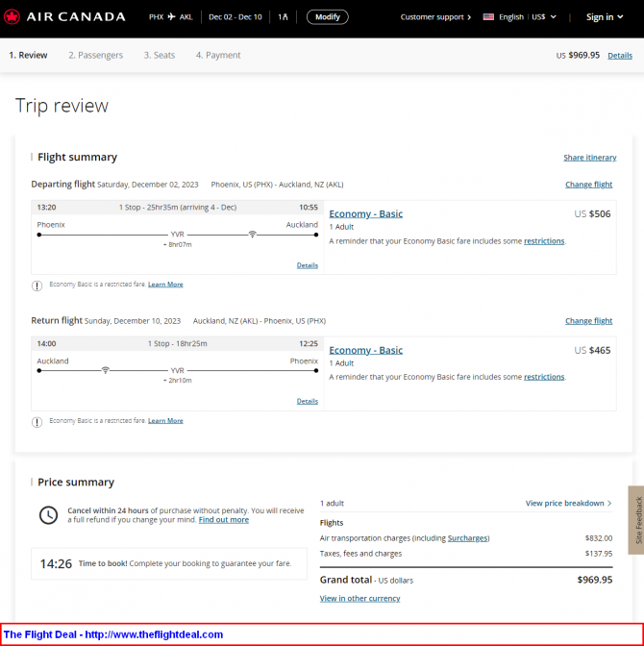Click warning icon under departing flight card
The image size is (644, 646).
click(x=37, y=286)
